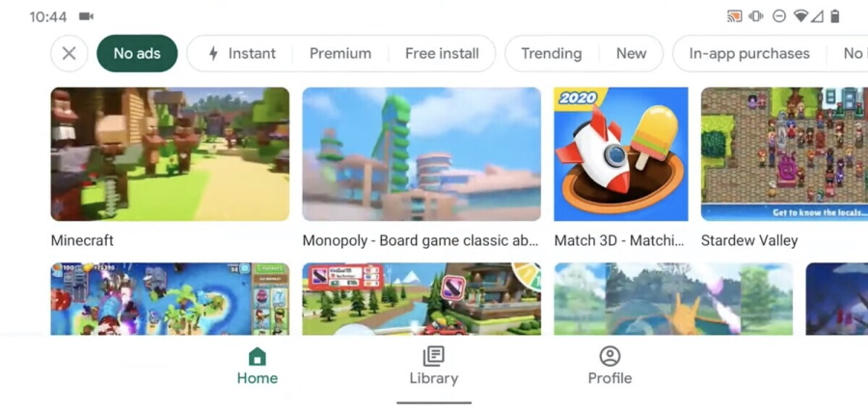Tap the Minecraft game thumbnail
Image resolution: width=868 pixels, height=410 pixels.
tap(170, 154)
